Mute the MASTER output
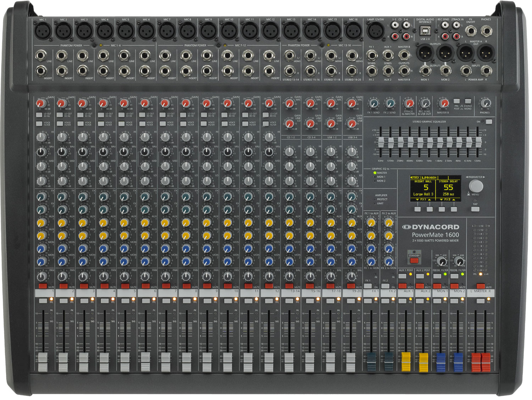This screenshot has height=400, width=532. (x=481, y=286)
